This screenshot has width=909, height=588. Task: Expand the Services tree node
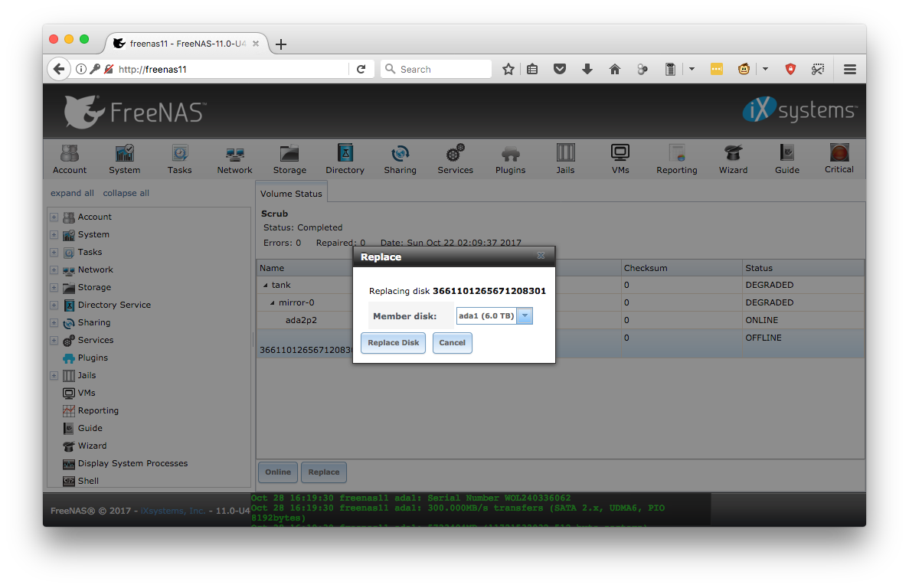point(54,340)
